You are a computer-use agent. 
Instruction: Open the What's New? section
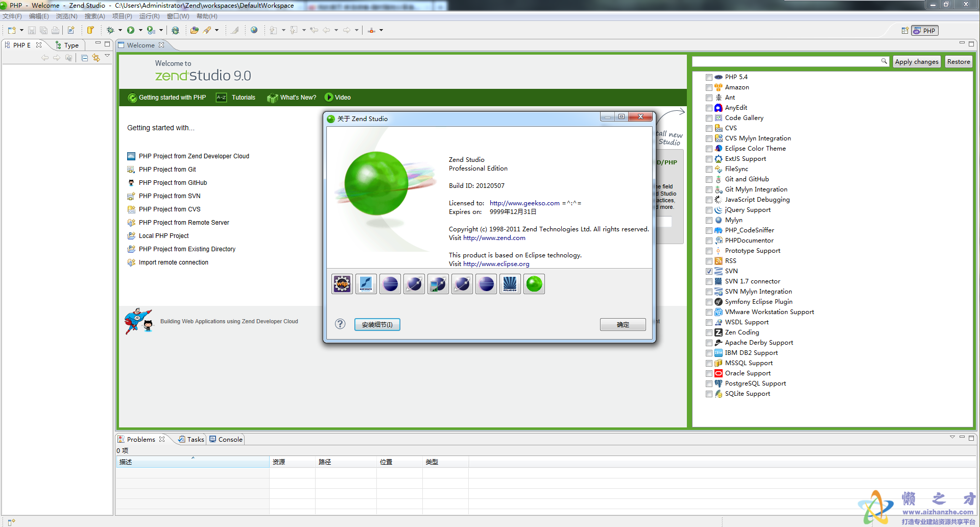click(x=292, y=98)
